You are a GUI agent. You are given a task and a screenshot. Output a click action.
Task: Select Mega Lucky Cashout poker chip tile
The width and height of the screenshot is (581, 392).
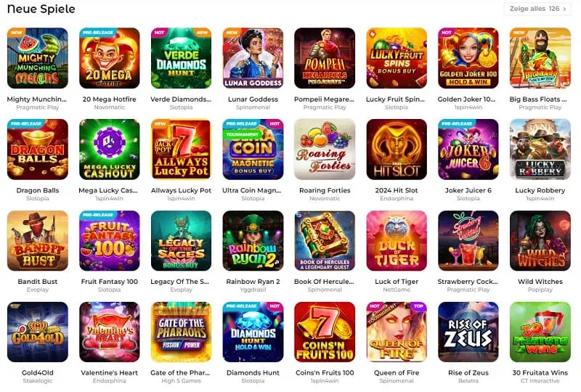[x=110, y=150]
